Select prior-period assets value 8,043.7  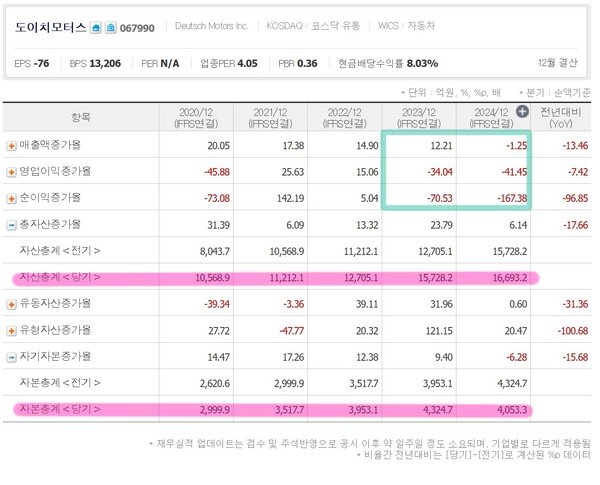click(215, 251)
